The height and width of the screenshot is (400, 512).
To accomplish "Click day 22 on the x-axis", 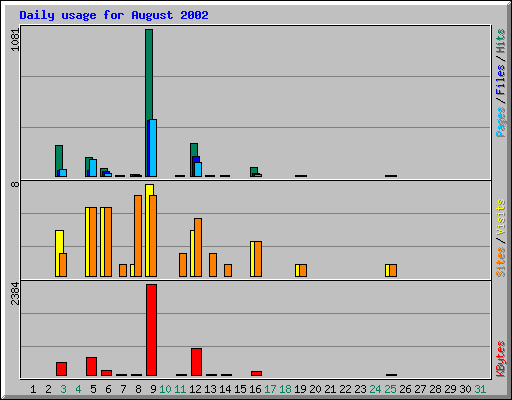I will click(x=345, y=389).
